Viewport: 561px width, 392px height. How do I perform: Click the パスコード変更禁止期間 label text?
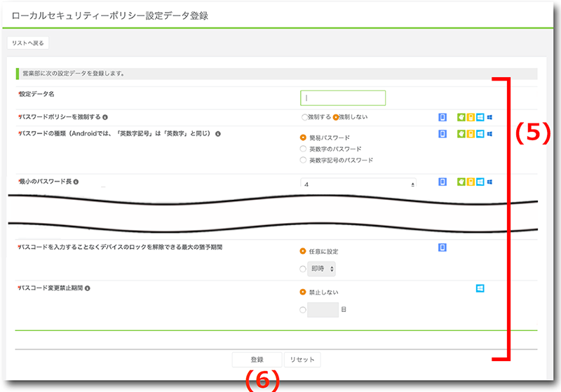50,288
